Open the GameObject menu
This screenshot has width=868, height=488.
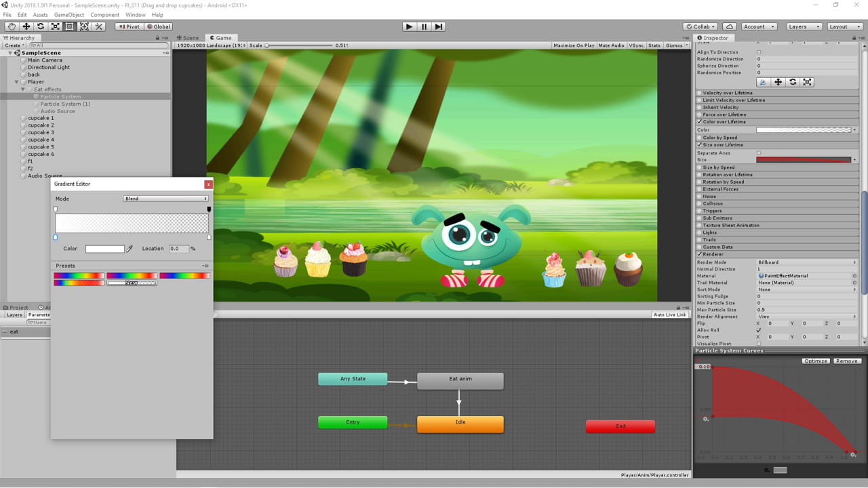point(69,15)
